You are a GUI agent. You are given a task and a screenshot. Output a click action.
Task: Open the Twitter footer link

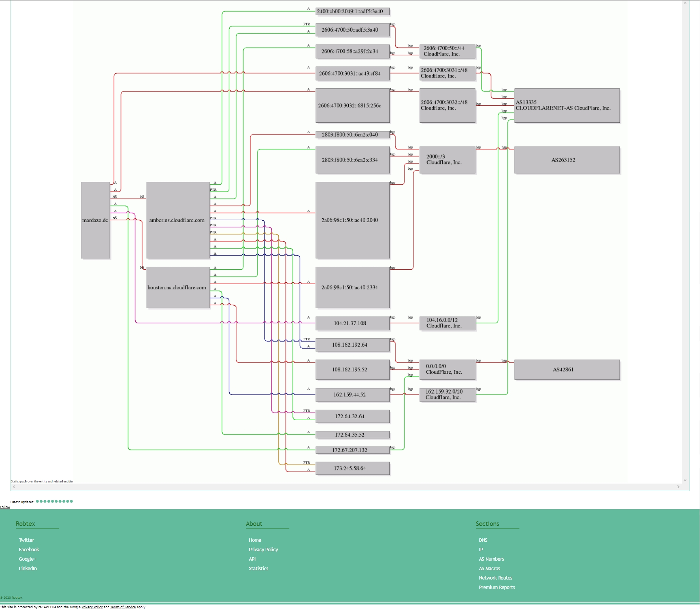26,540
